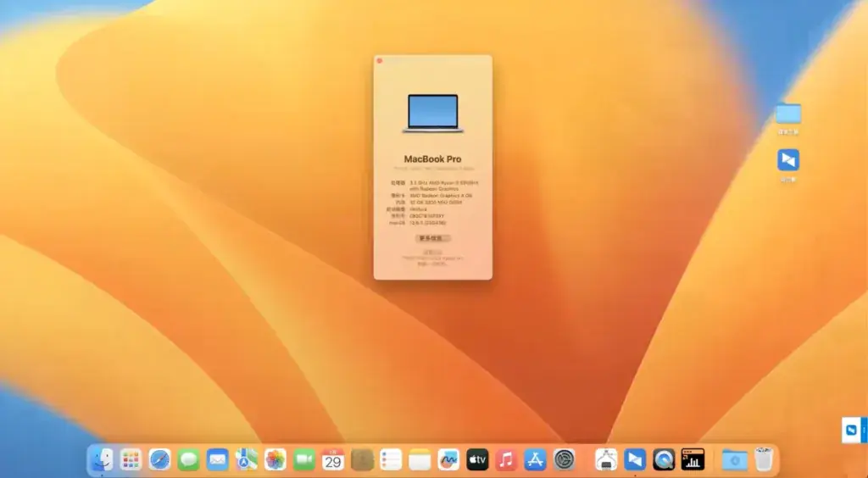Open the black bar-chart monitor app in Dock
This screenshot has height=478, width=868.
tap(693, 459)
